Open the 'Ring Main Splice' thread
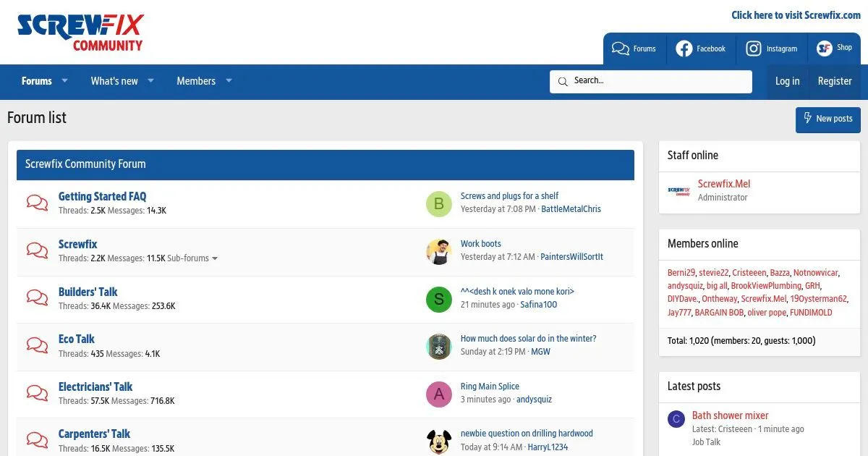 tap(490, 387)
